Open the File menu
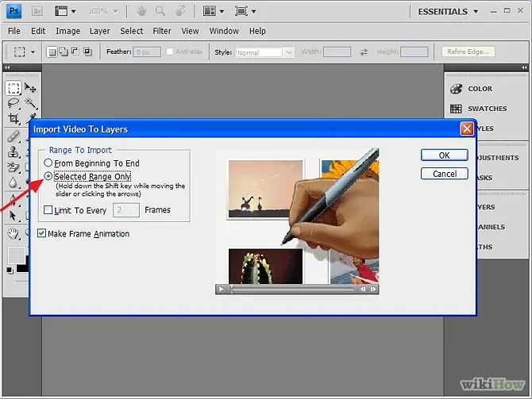The height and width of the screenshot is (399, 532). 14,31
